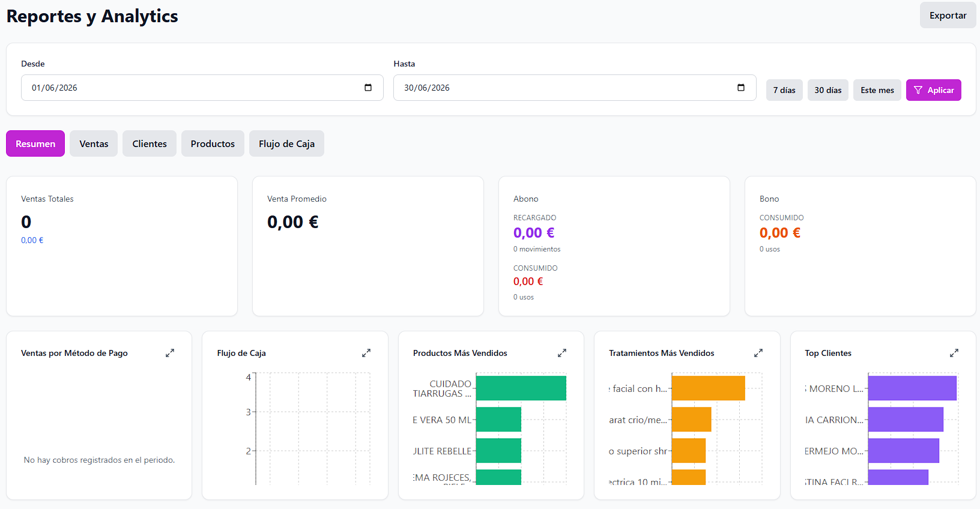The height and width of the screenshot is (509, 980).
Task: Click the Hasta date field 30/06/2026
Action: point(575,88)
